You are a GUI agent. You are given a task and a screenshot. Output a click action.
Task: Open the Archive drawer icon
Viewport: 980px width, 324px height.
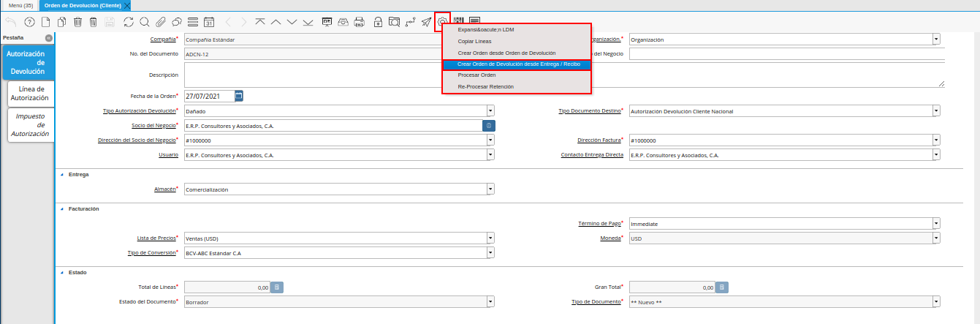343,22
